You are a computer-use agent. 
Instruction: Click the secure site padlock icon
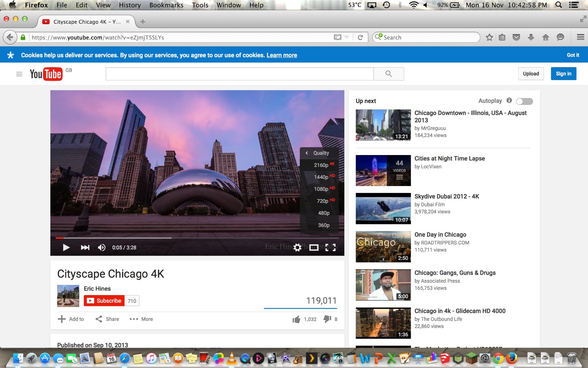23,37
